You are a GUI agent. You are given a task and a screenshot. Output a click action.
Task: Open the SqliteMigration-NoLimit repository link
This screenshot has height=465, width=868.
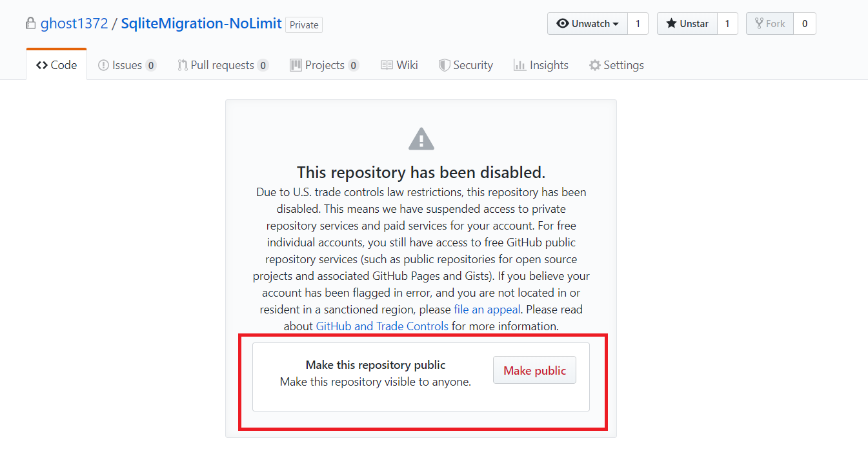tap(201, 24)
